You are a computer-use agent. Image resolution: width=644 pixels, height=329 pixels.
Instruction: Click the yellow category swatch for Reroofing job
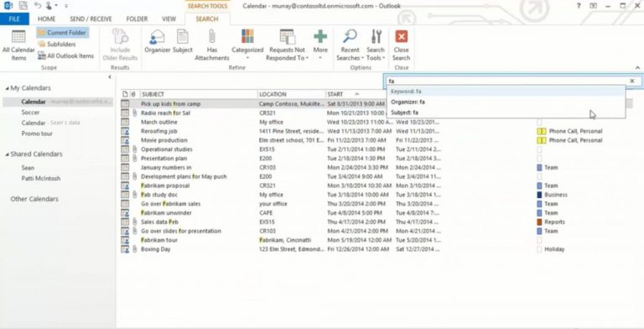pyautogui.click(x=542, y=131)
